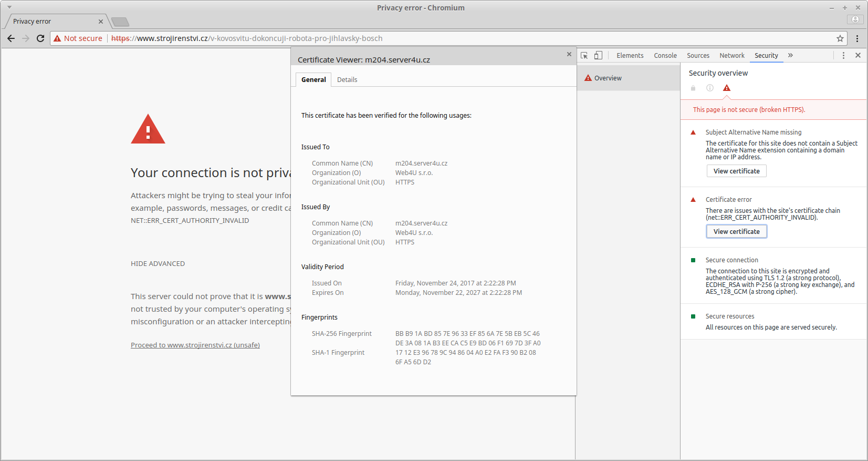
Task: Switch to the Sources panel
Action: pos(698,55)
